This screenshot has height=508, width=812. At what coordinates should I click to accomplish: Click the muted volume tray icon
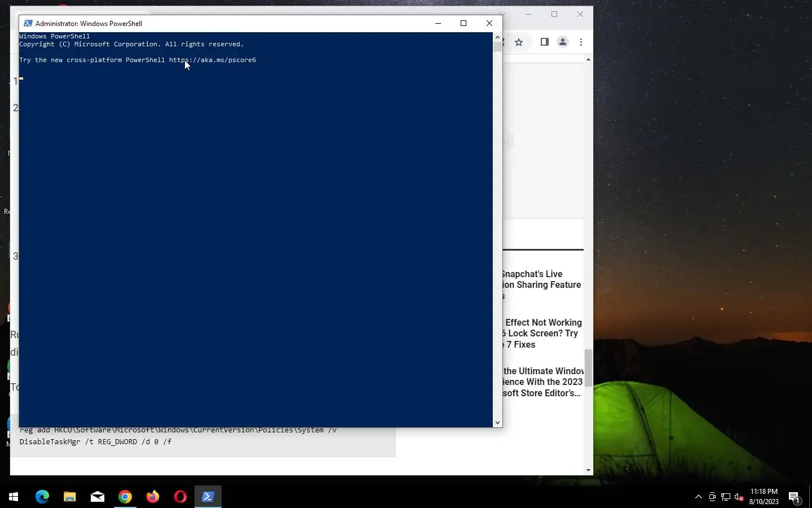pos(739,497)
